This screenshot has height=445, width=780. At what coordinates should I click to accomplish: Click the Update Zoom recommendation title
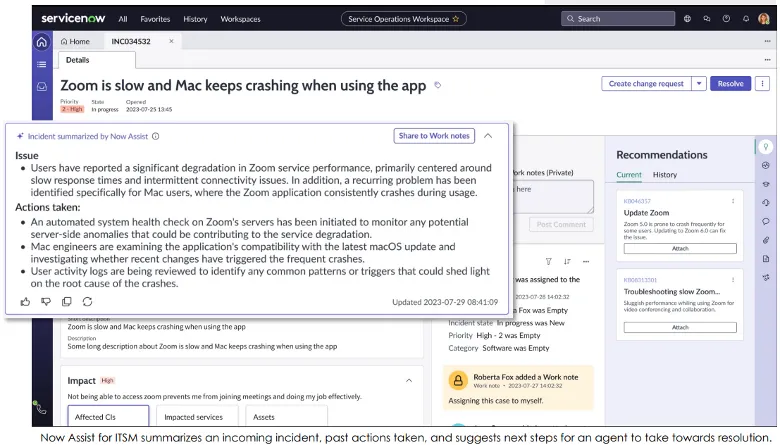(x=646, y=213)
